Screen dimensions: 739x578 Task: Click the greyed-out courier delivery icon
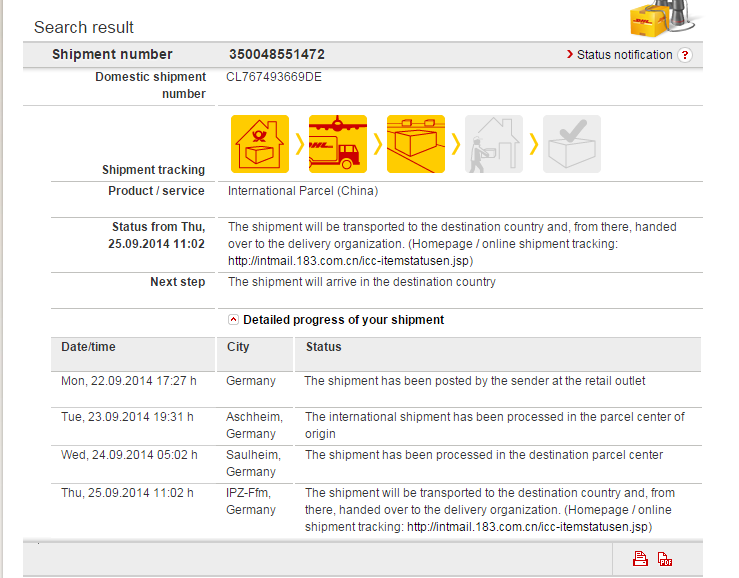[494, 144]
